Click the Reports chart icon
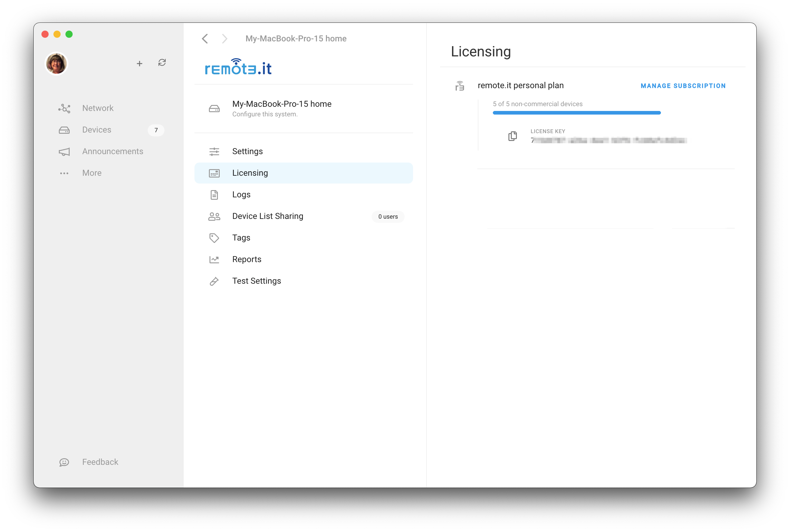 click(214, 260)
